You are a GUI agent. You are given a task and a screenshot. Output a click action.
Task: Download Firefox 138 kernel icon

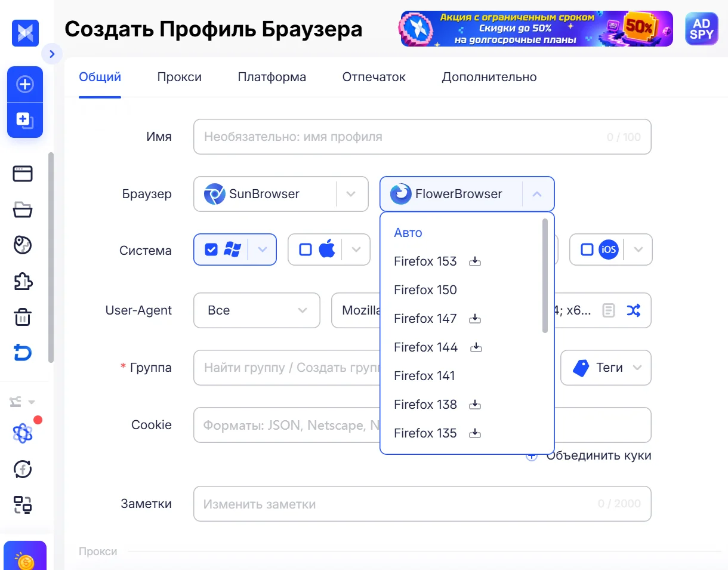[475, 405]
